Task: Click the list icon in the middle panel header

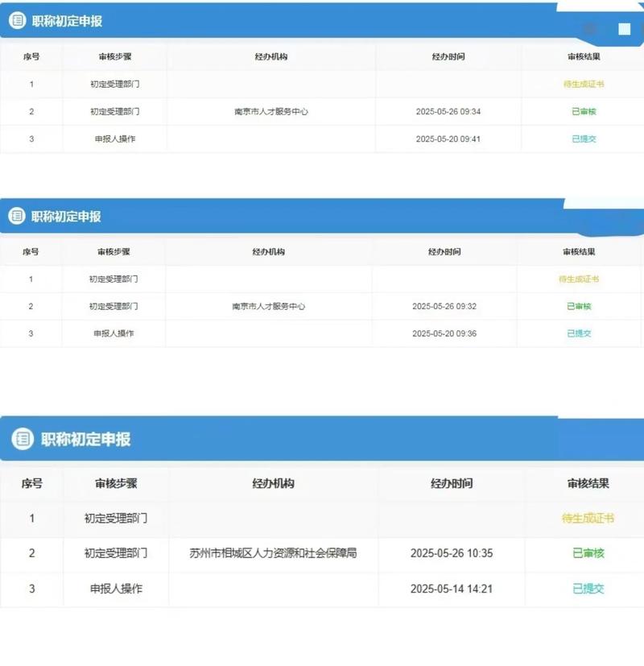Action: coord(17,216)
